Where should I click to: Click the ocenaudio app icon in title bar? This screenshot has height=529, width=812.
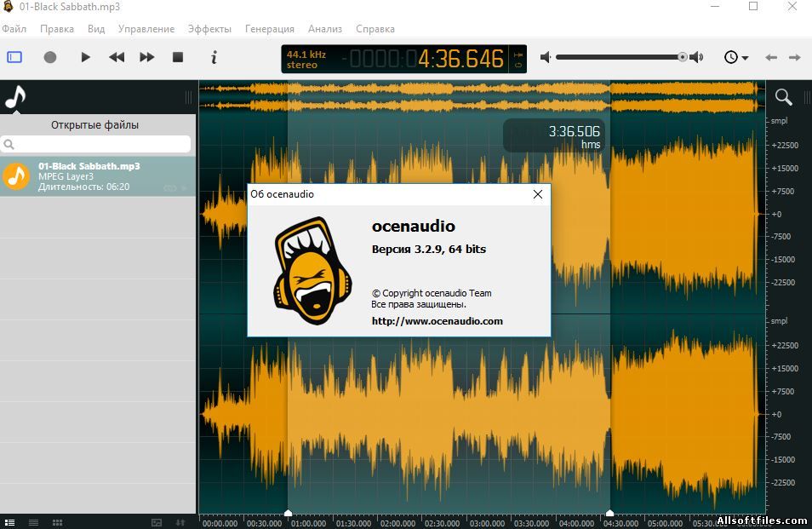click(8, 6)
